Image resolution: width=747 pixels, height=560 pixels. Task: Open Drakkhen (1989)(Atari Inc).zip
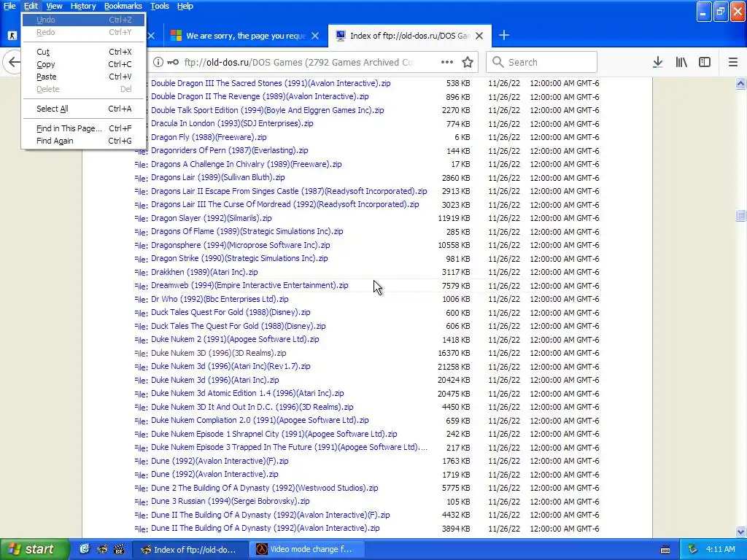coord(204,272)
